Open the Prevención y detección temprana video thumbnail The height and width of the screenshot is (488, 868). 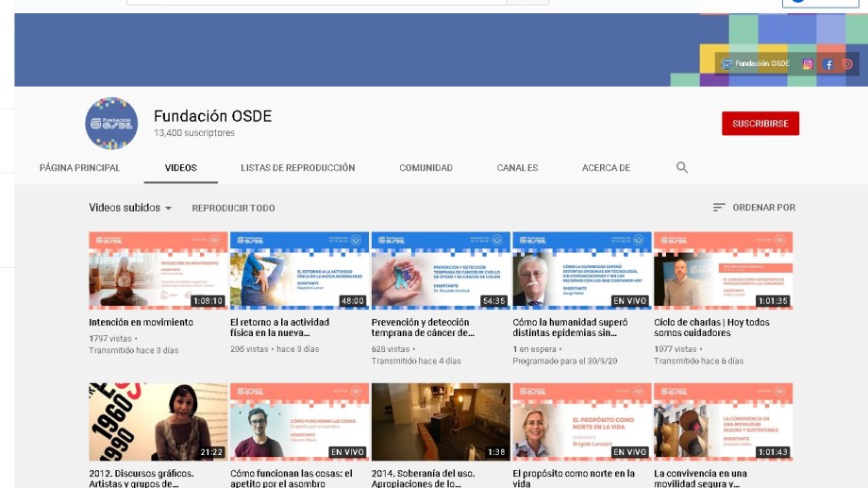click(x=441, y=270)
